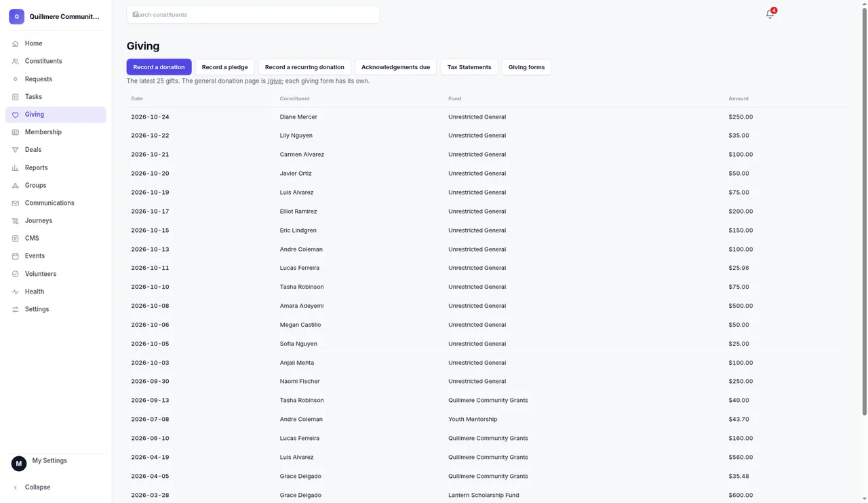
Task: Open Giving forms
Action: click(526, 67)
